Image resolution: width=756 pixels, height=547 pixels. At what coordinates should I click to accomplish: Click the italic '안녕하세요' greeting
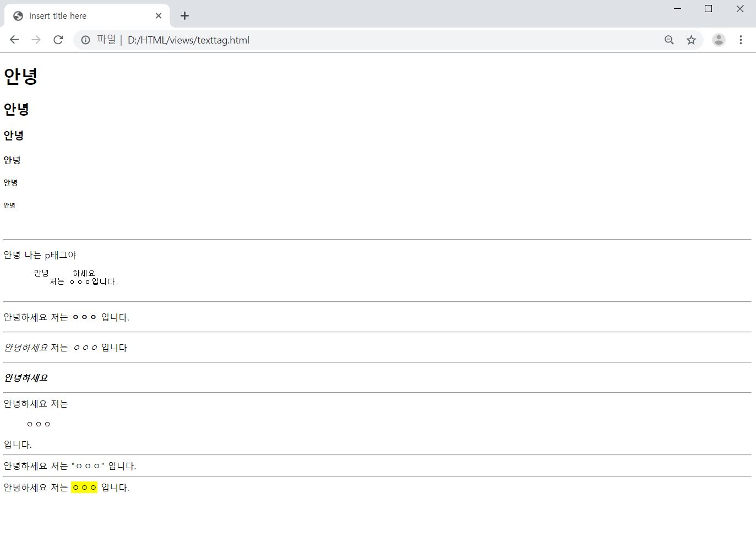tap(26, 348)
